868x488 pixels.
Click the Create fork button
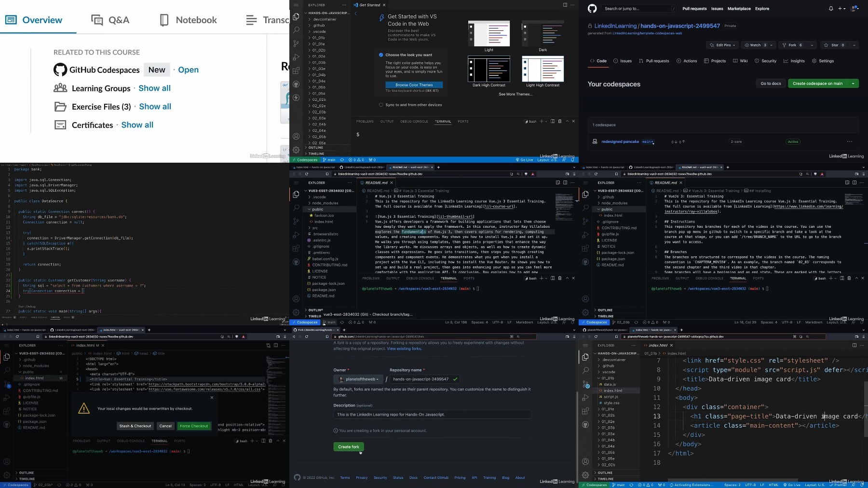pos(349,447)
